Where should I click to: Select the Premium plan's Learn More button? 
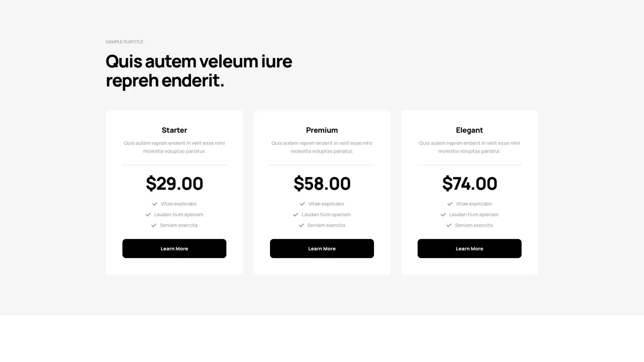[322, 248]
